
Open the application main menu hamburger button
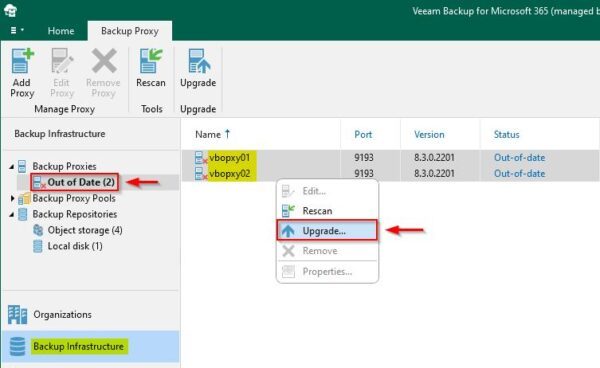pyautogui.click(x=16, y=30)
